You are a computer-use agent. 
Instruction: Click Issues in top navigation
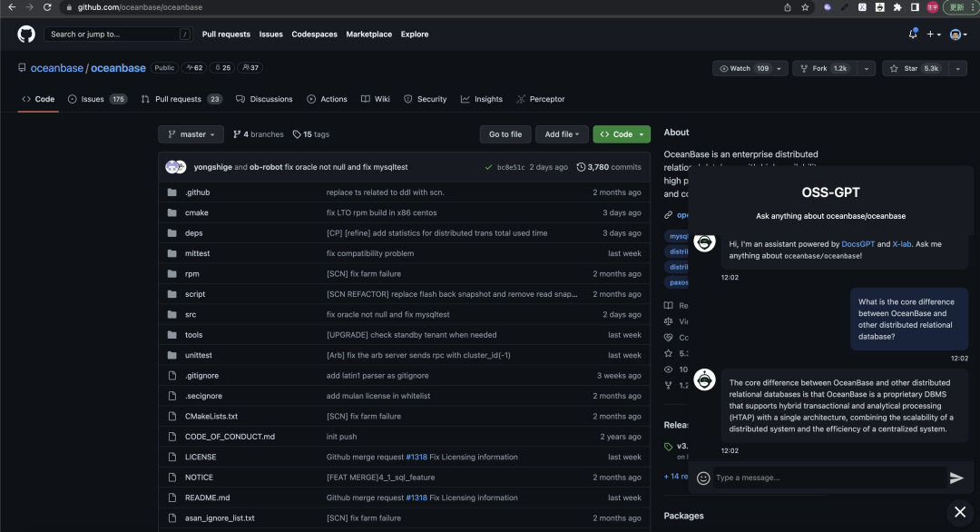coord(270,34)
